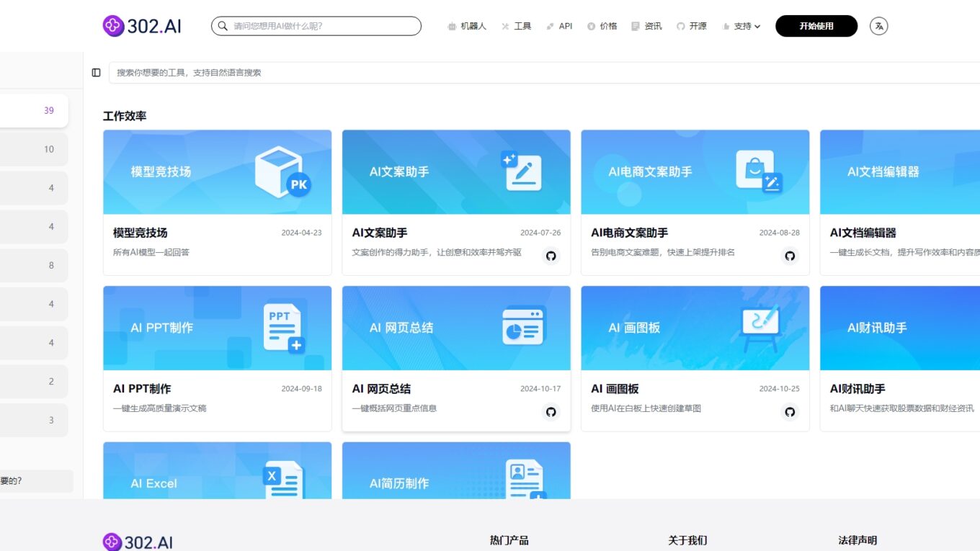Open the 机器人 menu item

pyautogui.click(x=466, y=26)
